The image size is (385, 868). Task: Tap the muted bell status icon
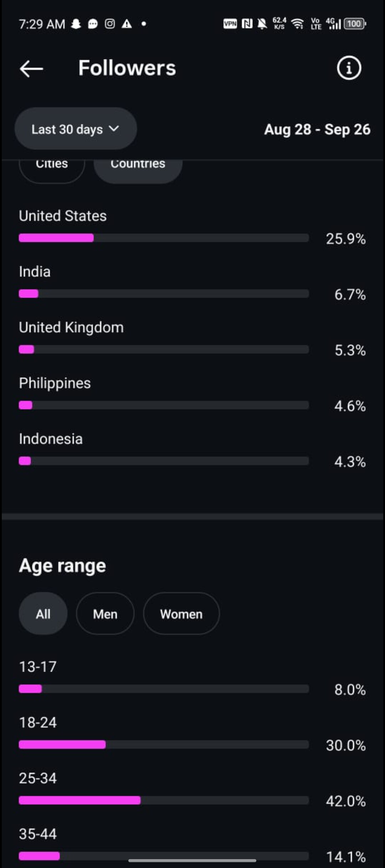coord(262,24)
